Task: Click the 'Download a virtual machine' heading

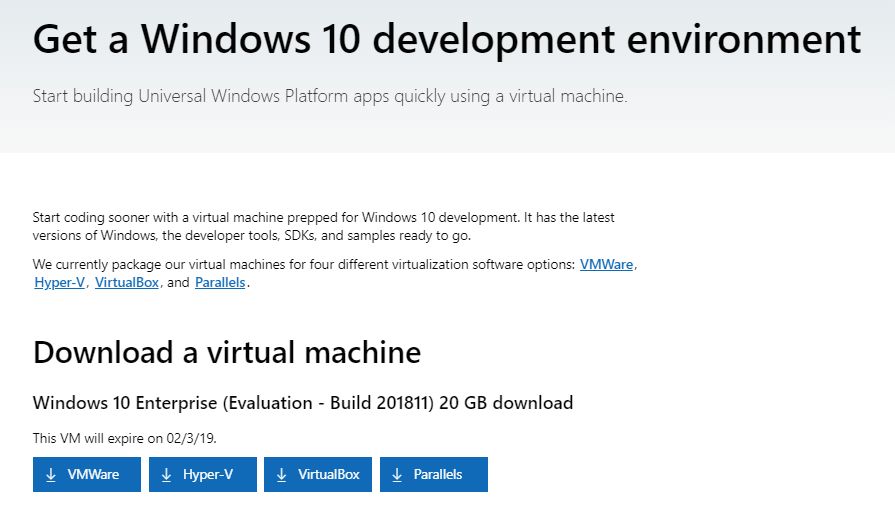Action: coord(227,353)
